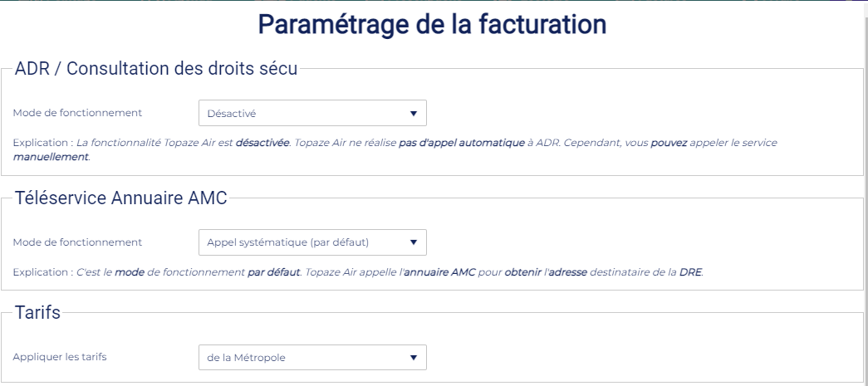Click Mode de fonctionnement label in Annuaire AMC section

coord(77,242)
